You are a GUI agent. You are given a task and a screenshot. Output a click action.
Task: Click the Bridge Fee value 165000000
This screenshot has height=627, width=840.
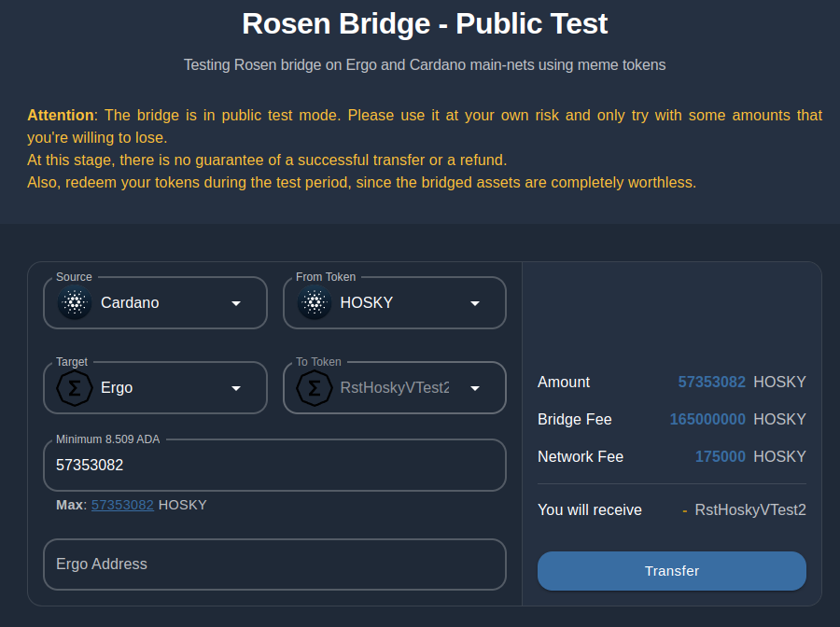707,419
